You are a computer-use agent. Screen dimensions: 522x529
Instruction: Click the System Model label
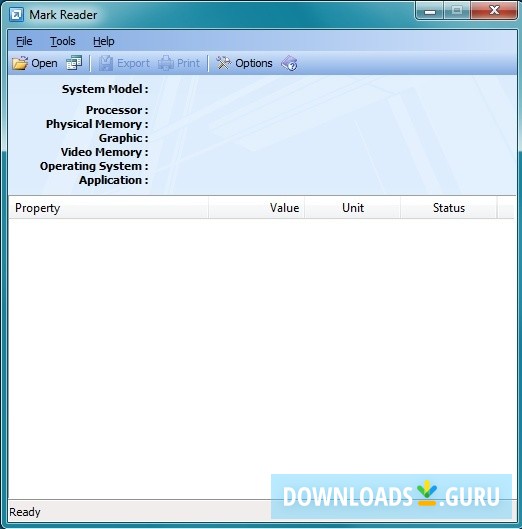pyautogui.click(x=105, y=89)
